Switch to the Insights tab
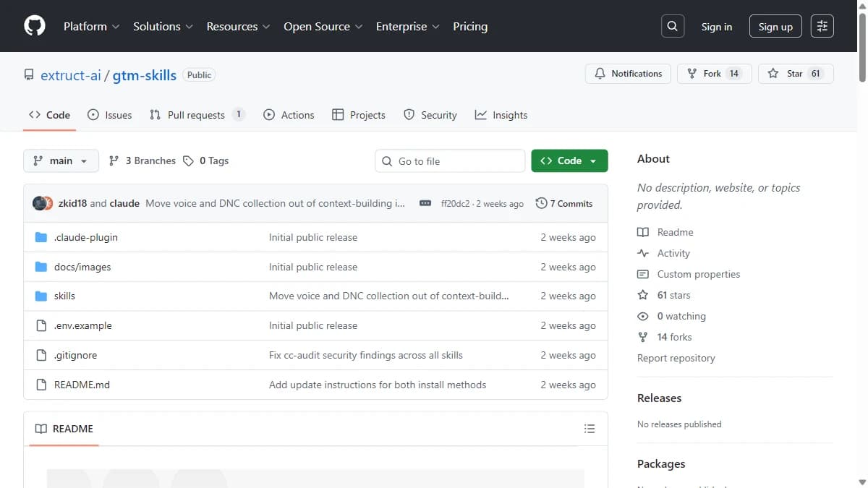Viewport: 868px width, 488px height. tap(501, 115)
